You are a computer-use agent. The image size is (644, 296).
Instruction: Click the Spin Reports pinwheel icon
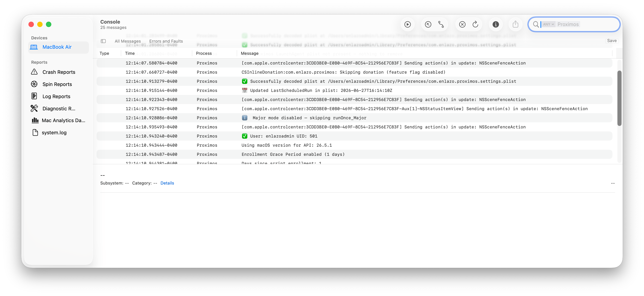[34, 84]
